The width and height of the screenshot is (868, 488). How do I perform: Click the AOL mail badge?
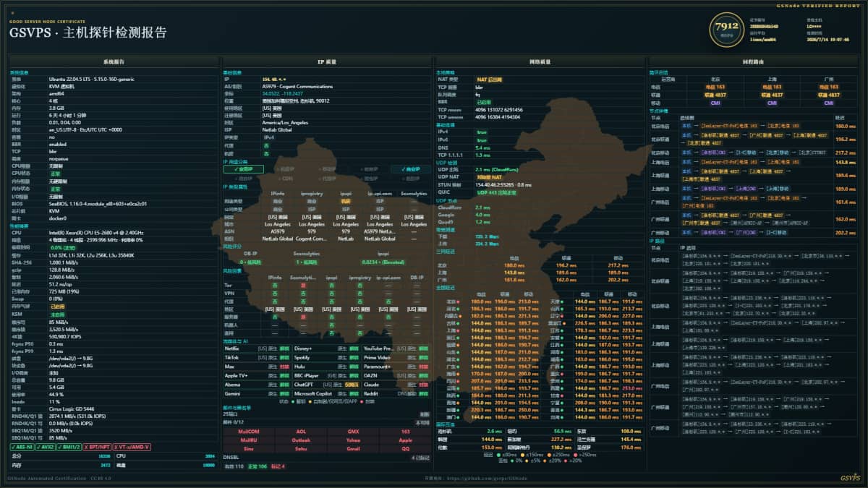[301, 432]
